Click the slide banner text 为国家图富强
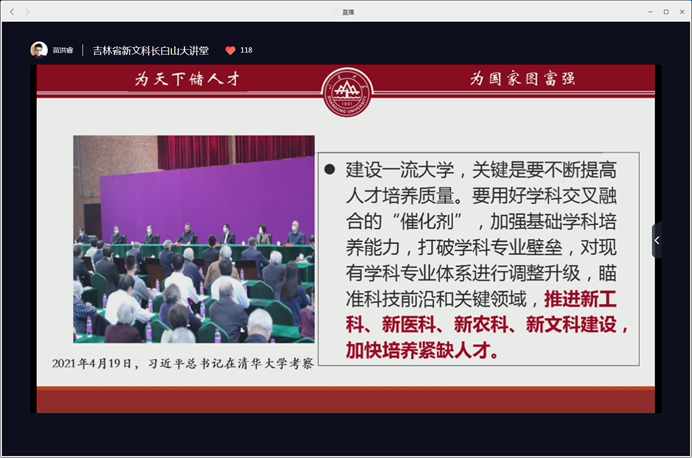The image size is (692, 458). [522, 79]
